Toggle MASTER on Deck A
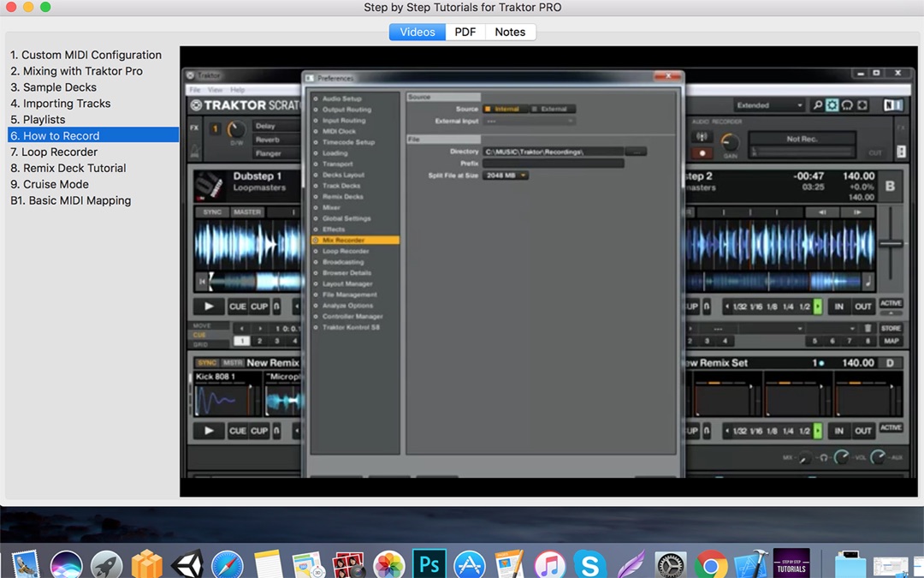Viewport: 924px width, 578px height. tap(247, 212)
